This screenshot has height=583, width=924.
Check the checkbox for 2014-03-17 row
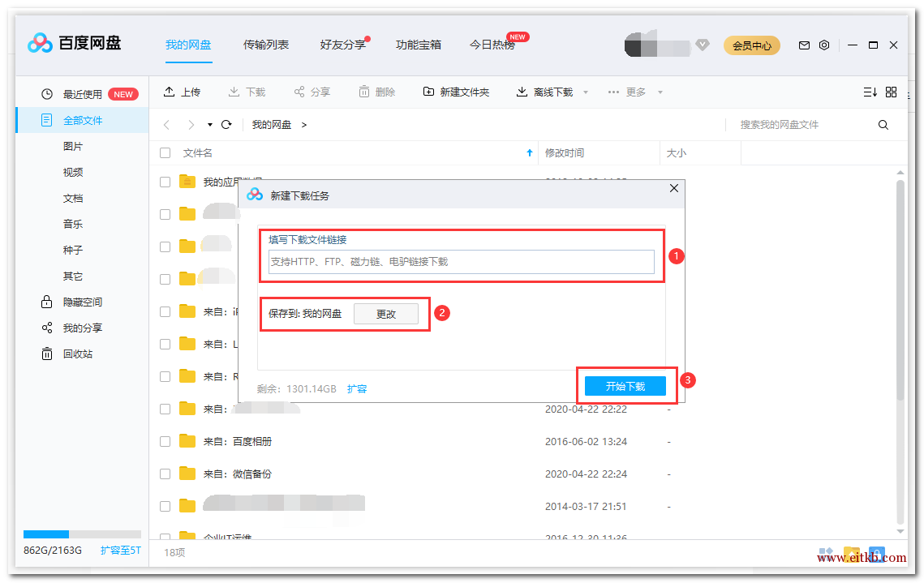click(165, 506)
